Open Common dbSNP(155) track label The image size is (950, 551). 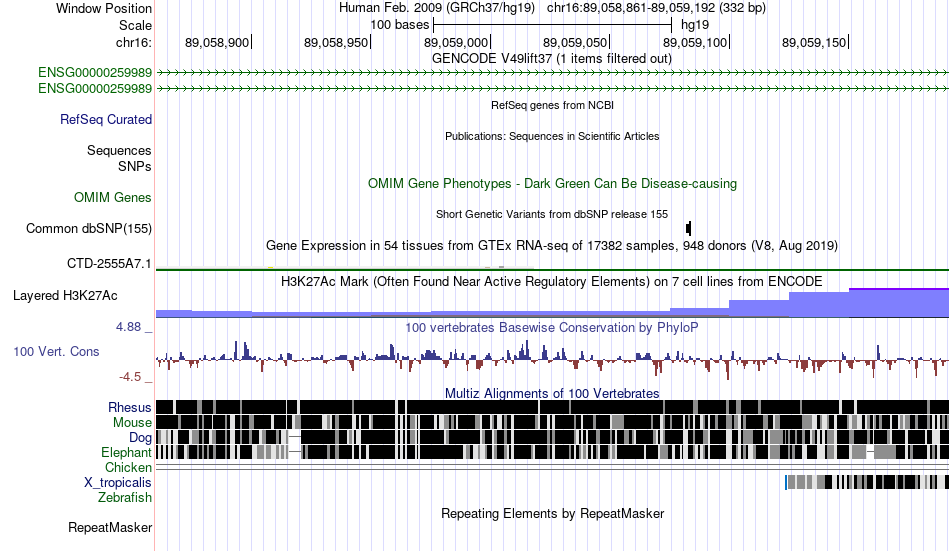point(88,229)
